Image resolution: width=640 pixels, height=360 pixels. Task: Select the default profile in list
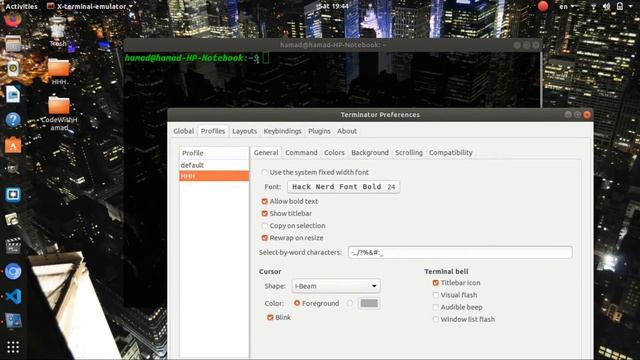pos(214,165)
